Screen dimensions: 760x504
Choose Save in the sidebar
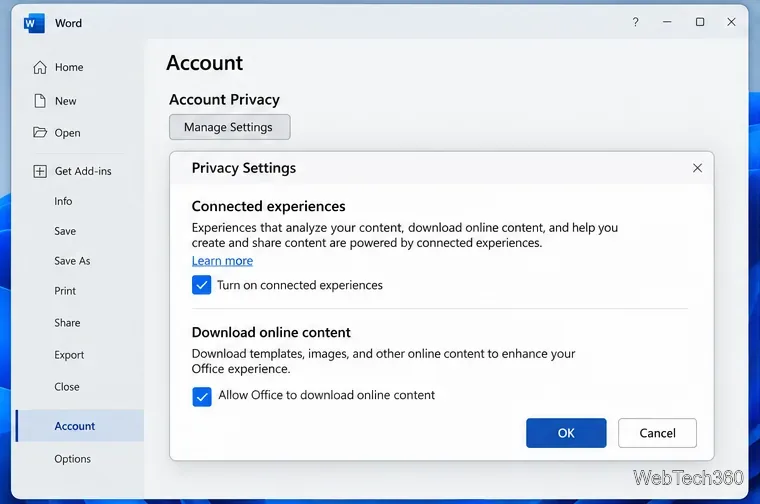[65, 231]
